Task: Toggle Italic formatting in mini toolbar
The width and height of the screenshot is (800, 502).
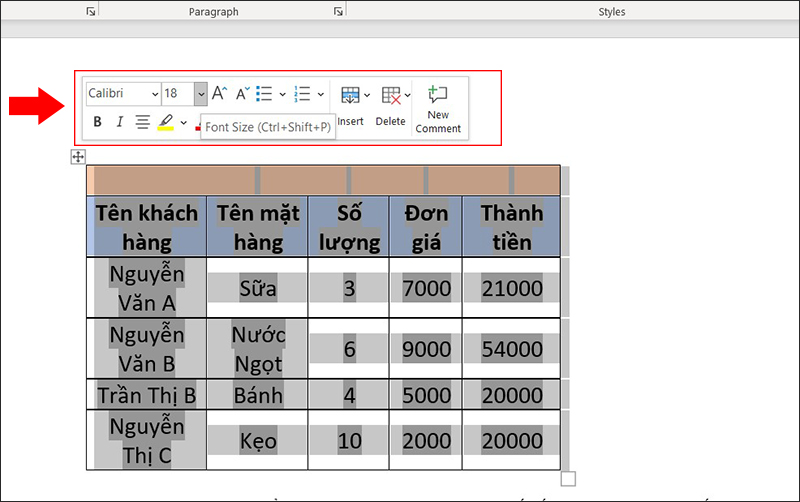Action: click(x=119, y=122)
